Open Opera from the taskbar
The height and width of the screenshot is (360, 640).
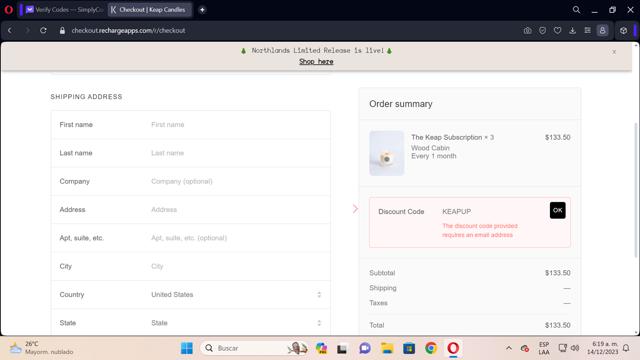tap(453, 348)
